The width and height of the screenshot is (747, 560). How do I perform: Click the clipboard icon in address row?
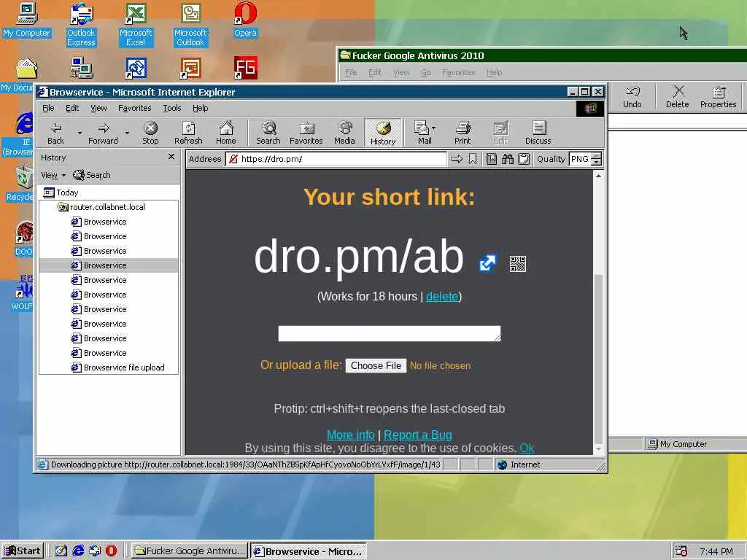pos(524,159)
